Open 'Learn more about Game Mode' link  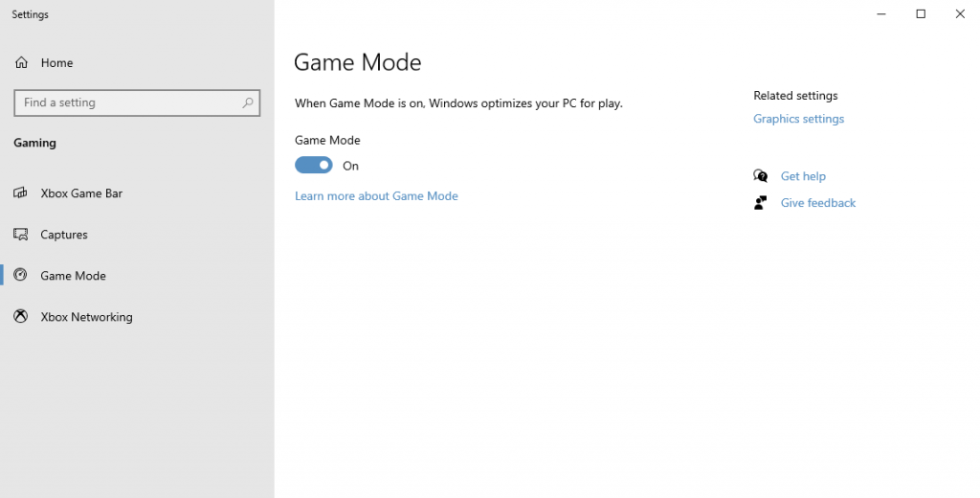pos(376,196)
